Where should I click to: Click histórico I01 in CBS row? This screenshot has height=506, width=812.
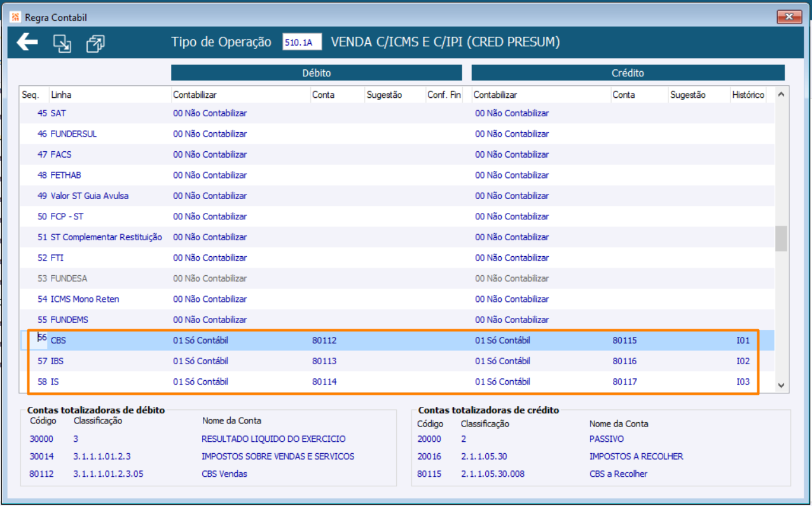click(x=743, y=341)
